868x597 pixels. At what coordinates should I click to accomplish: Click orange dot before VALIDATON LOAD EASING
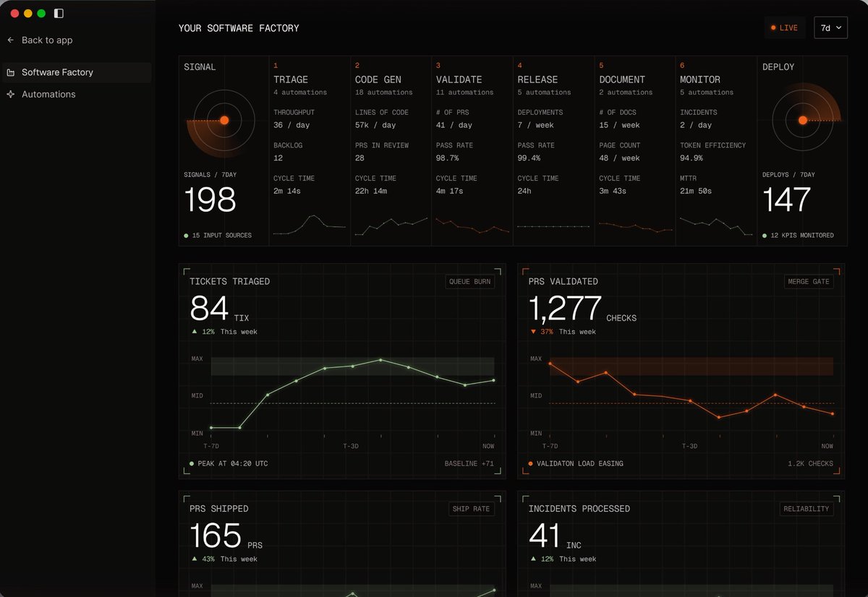point(531,463)
